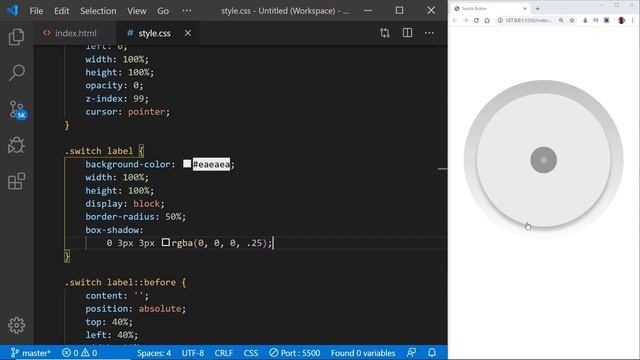This screenshot has height=360, width=640.
Task: Select the Switch Button browser tab
Action: click(x=489, y=8)
